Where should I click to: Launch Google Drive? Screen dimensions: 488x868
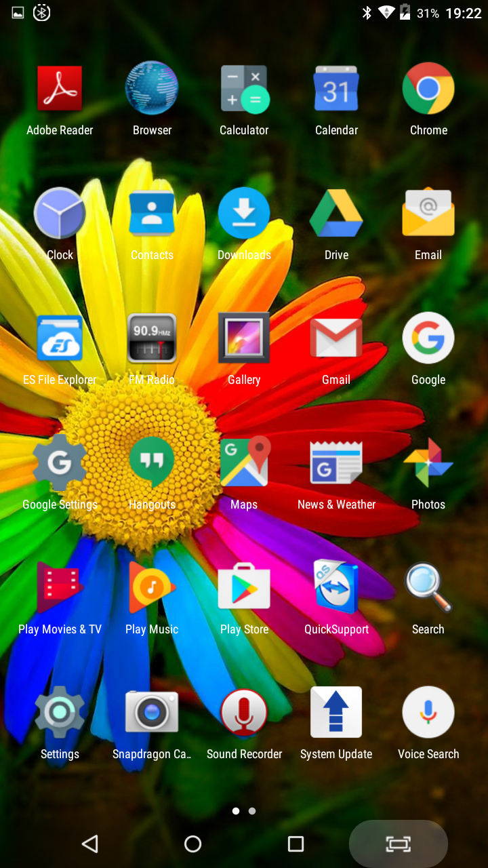[336, 214]
